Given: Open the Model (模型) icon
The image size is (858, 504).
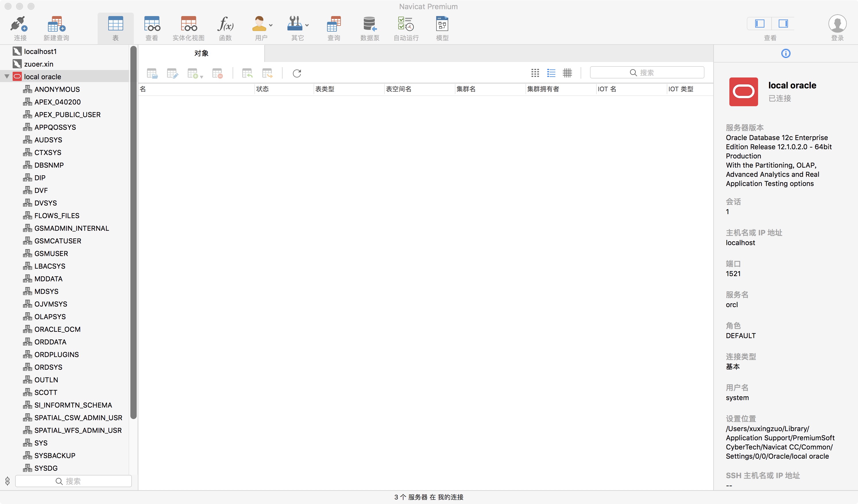Looking at the screenshot, I should (442, 24).
